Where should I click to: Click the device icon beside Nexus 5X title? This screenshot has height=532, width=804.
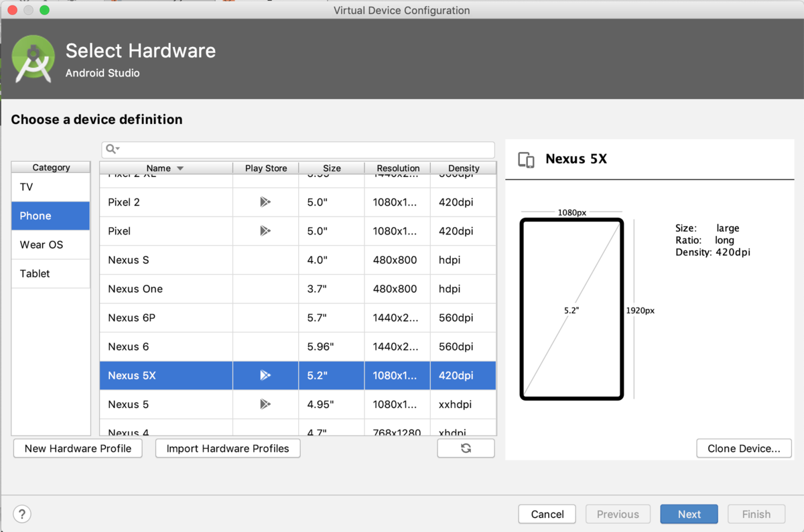coord(527,159)
